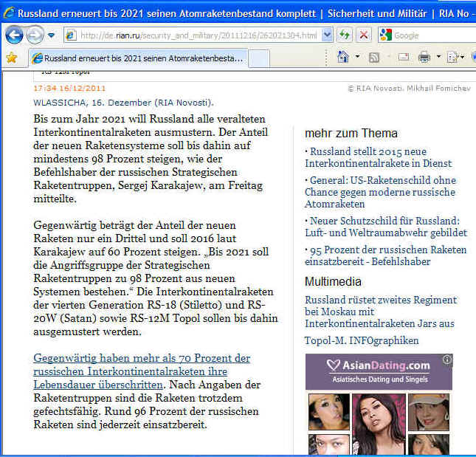Viewport: 476px width, 457px height.
Task: Click the browser Forward arrow button
Action: tap(35, 35)
